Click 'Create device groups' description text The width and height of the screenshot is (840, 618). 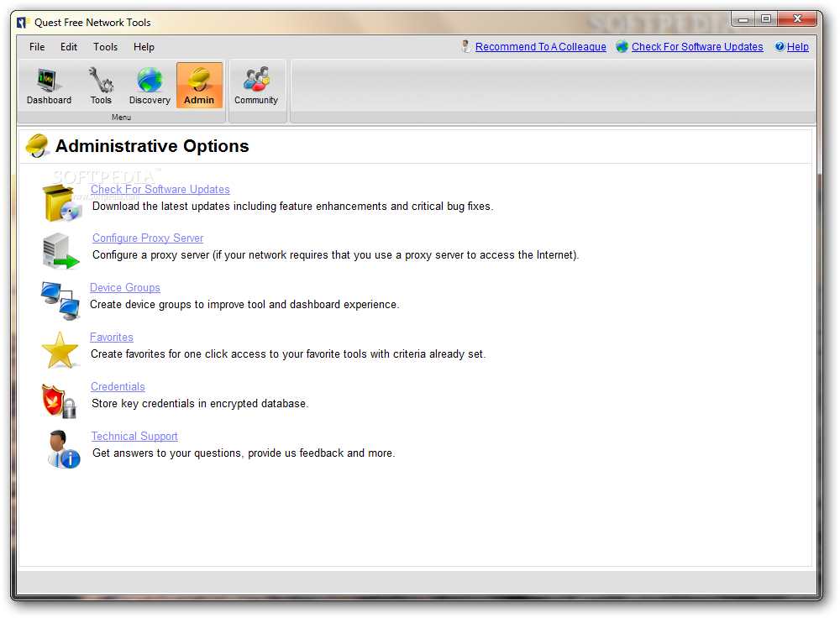[x=244, y=304]
